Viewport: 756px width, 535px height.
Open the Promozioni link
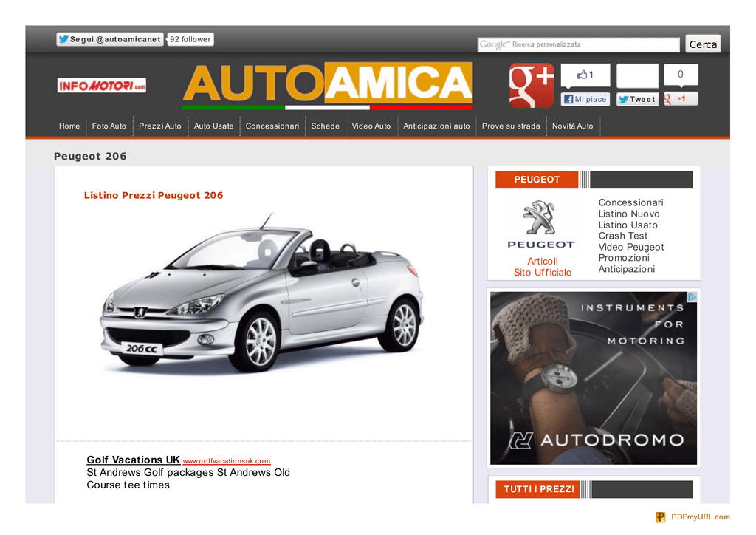624,258
